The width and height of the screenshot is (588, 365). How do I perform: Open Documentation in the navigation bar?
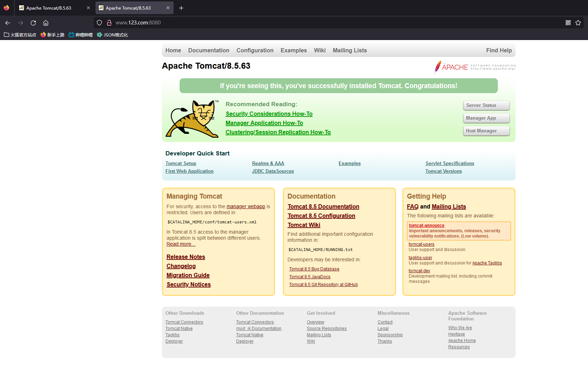tap(209, 50)
